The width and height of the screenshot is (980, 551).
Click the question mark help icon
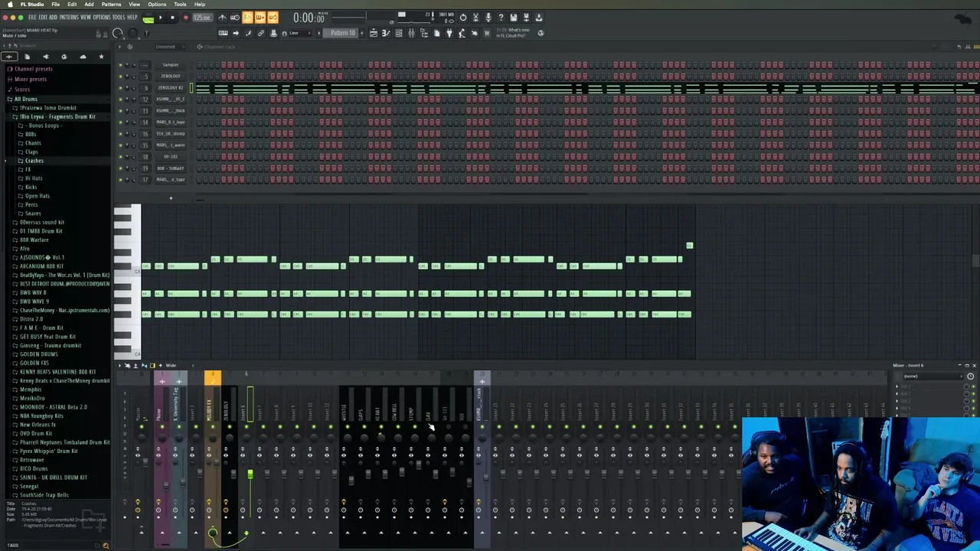(501, 18)
